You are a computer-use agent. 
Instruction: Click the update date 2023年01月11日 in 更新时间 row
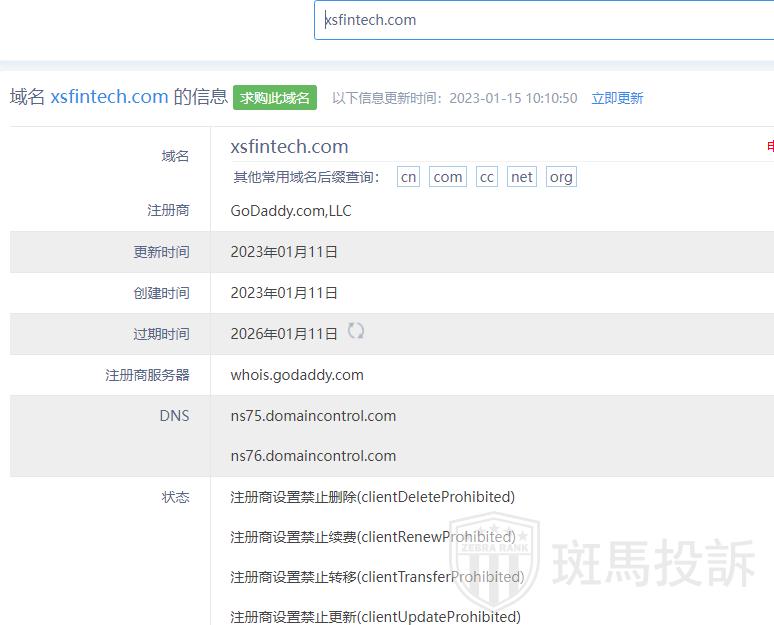(x=284, y=252)
